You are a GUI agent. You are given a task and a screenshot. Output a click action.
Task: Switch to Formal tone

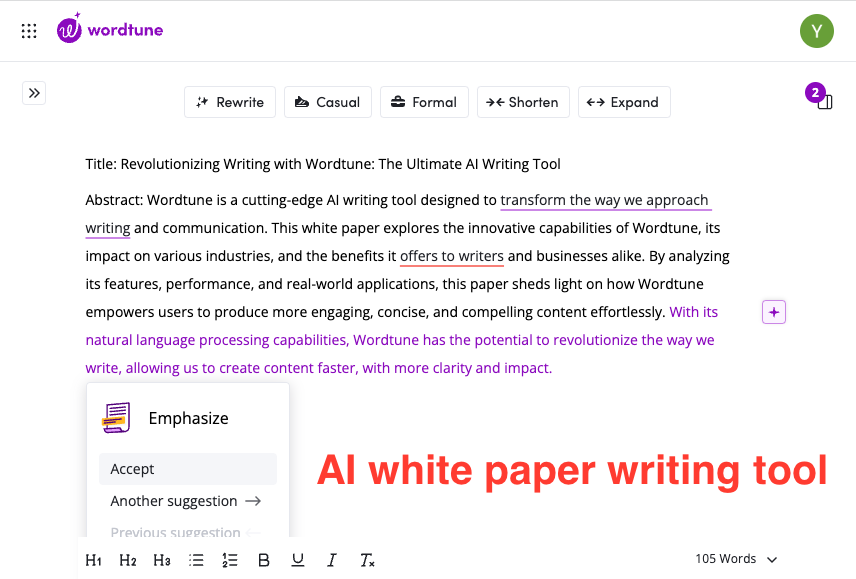point(424,101)
